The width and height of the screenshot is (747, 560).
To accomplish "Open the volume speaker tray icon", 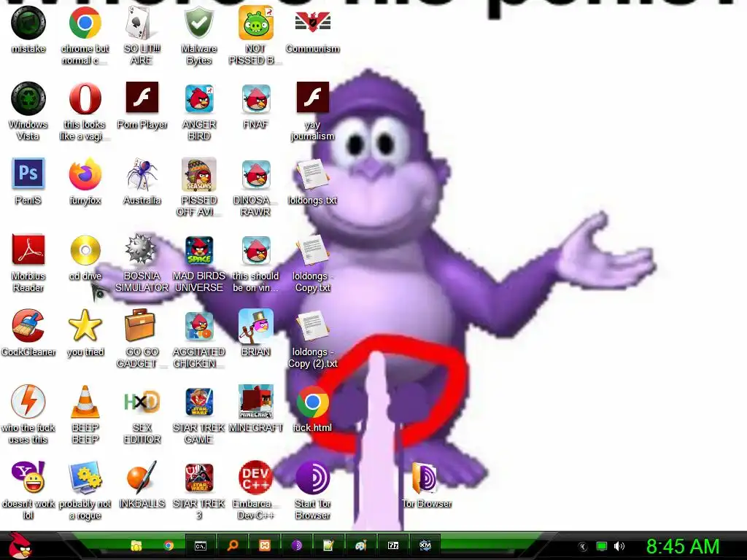I will pos(619,546).
